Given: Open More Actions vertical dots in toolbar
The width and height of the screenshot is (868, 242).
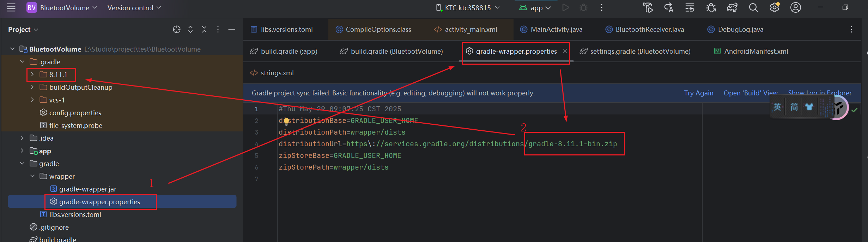Looking at the screenshot, I should pos(601,7).
